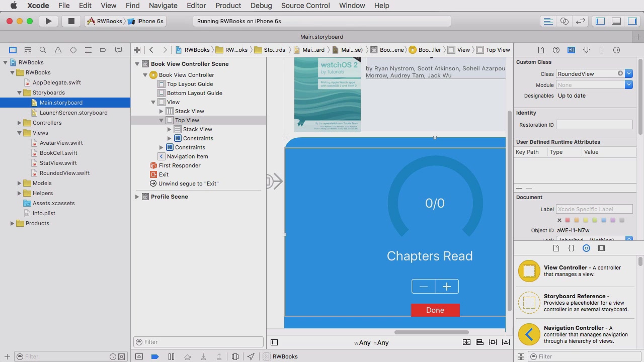Image resolution: width=644 pixels, height=362 pixels.
Task: Show the identity inspector
Action: 571,50
